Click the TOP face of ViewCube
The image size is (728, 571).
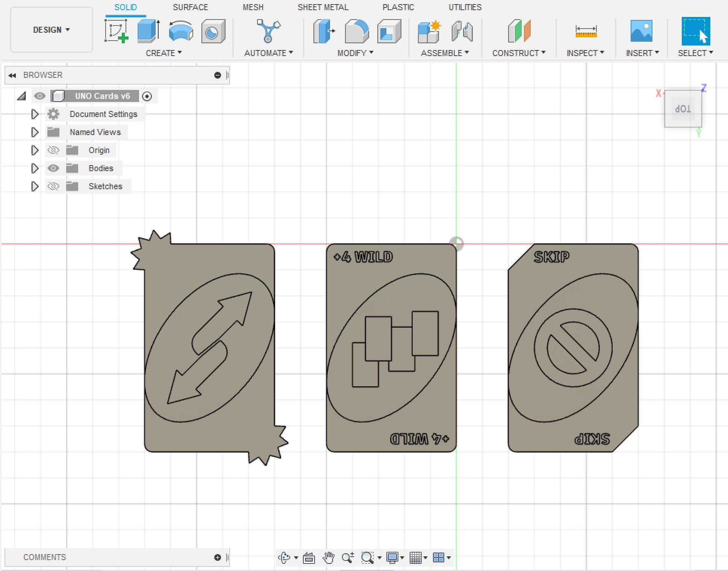683,109
